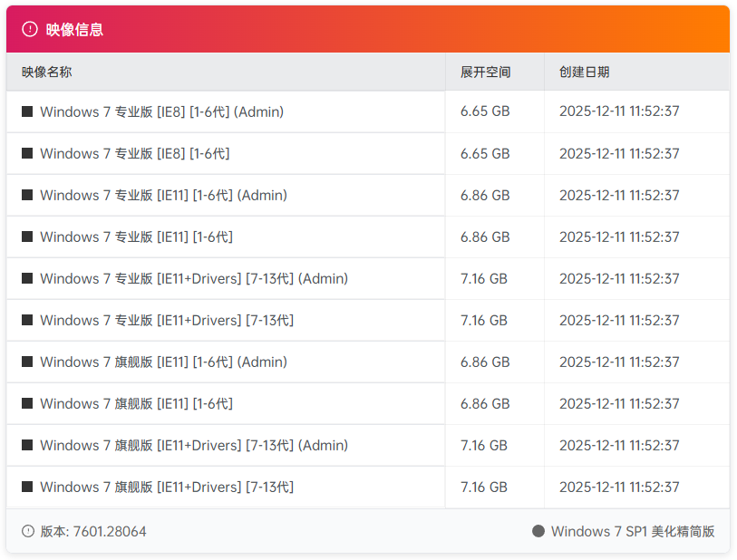Click the square icon beside "Windows 7 专业版 [IE8] [1-6代]"
Screen dimensions: 737x560
[25, 153]
